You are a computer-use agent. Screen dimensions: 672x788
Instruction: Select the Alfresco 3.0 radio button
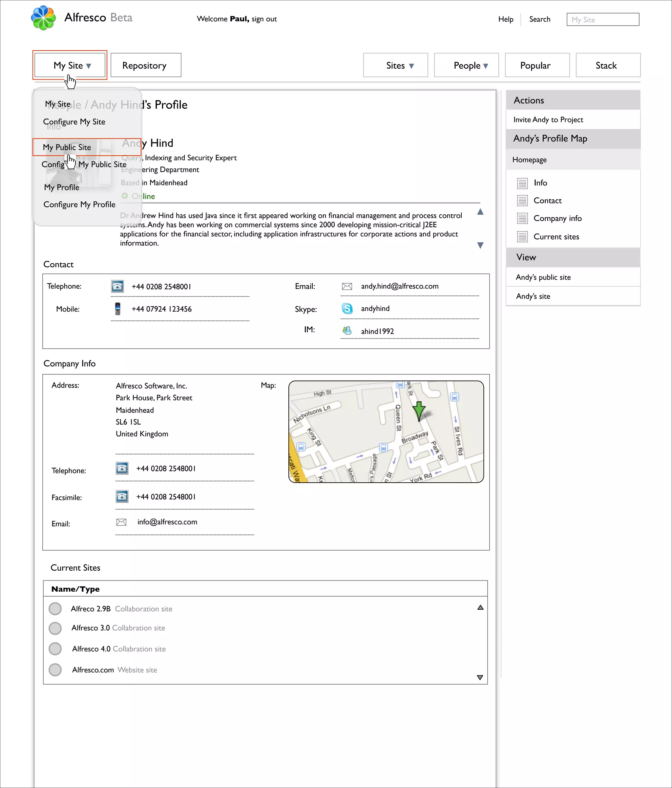[55, 628]
